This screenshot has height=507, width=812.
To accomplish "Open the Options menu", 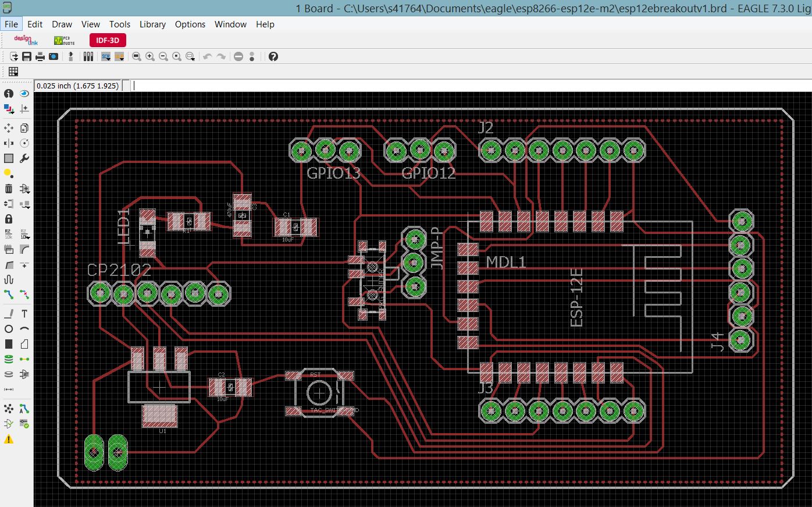I will coord(190,24).
